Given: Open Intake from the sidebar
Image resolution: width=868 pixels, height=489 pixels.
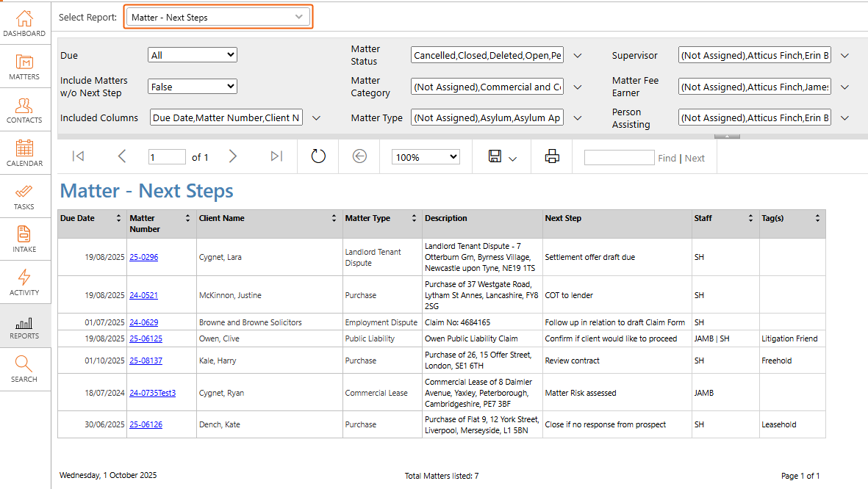Looking at the screenshot, I should click(x=24, y=239).
